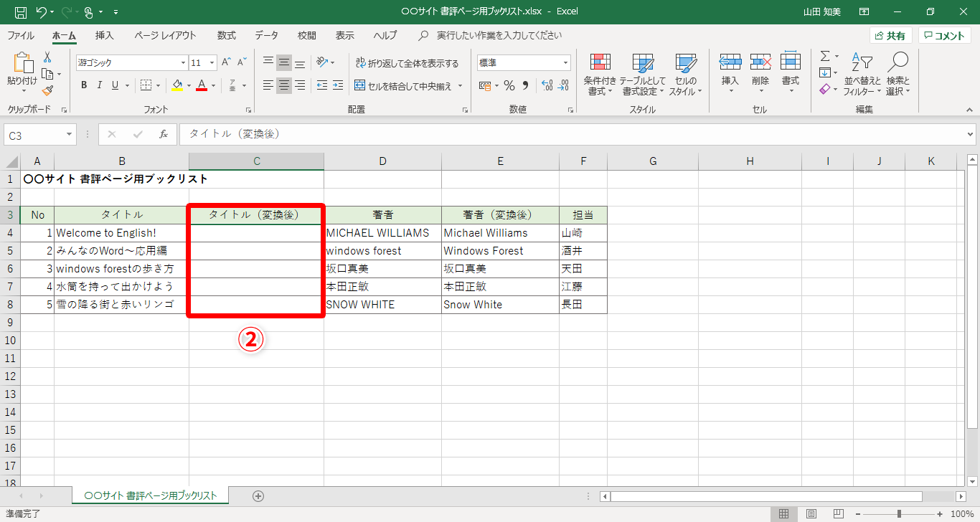
Task: Click the add new sheet plus button
Action: pos(258,495)
